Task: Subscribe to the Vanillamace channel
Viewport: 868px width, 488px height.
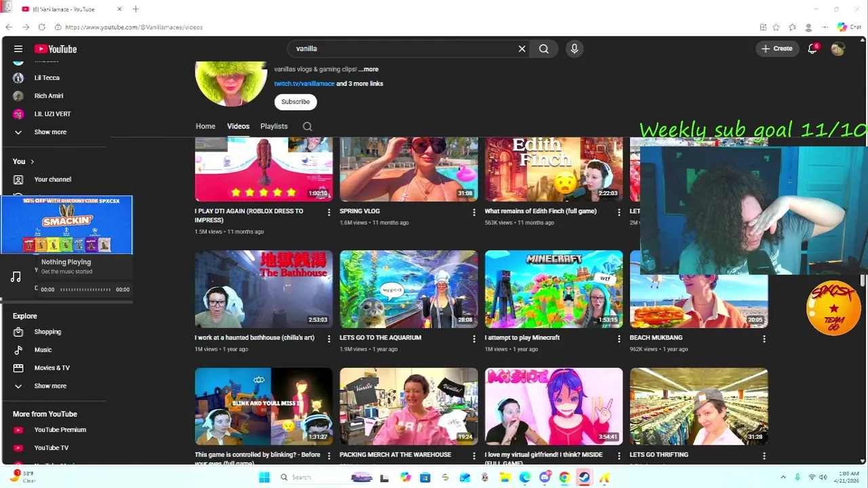Action: pyautogui.click(x=296, y=102)
